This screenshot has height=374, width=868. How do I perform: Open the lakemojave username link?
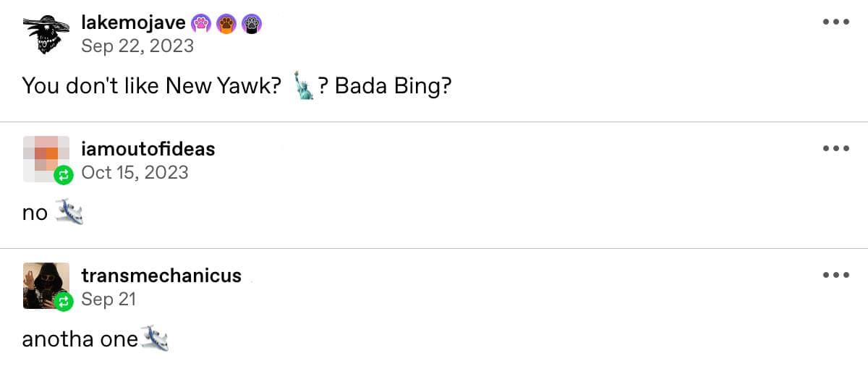tap(133, 24)
